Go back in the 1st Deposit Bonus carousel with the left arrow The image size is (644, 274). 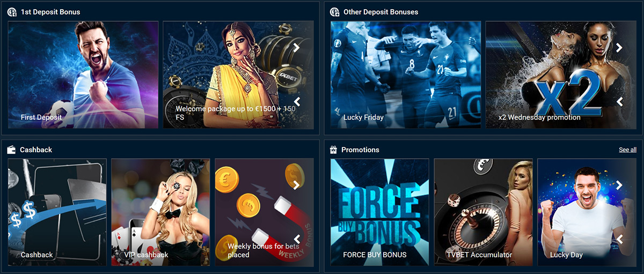pos(296,102)
